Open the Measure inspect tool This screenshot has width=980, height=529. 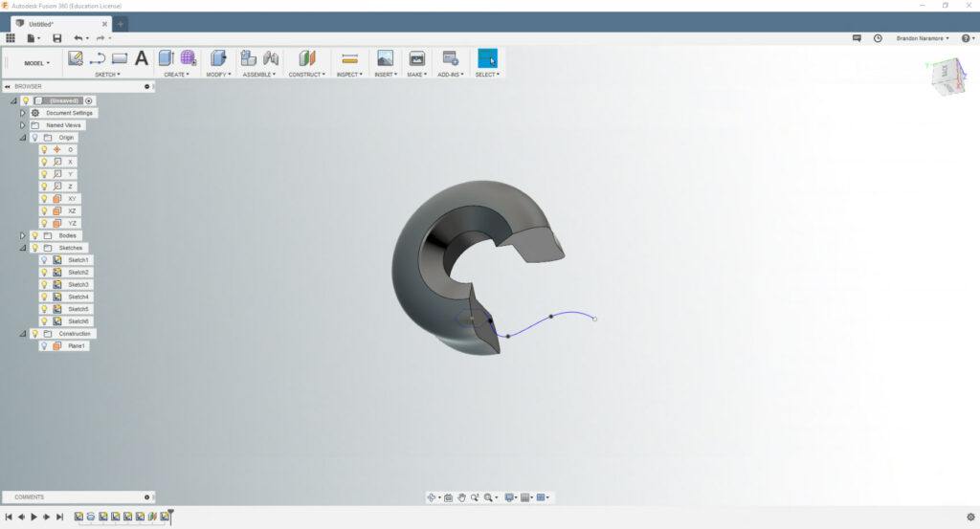coord(350,58)
